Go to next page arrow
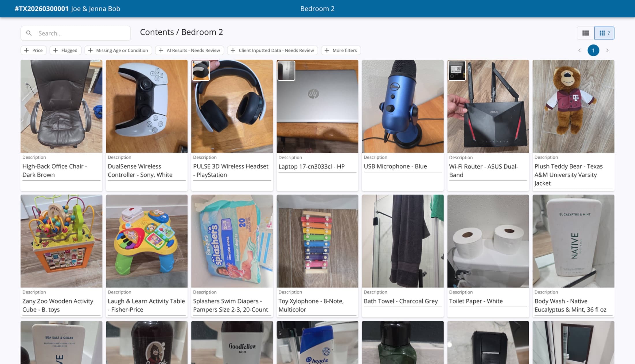Screen dimensions: 635x364 pyautogui.click(x=607, y=50)
